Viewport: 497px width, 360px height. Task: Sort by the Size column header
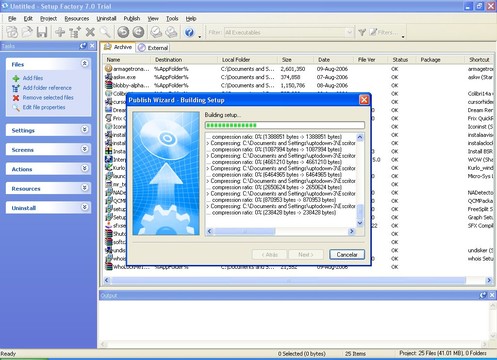(296, 60)
